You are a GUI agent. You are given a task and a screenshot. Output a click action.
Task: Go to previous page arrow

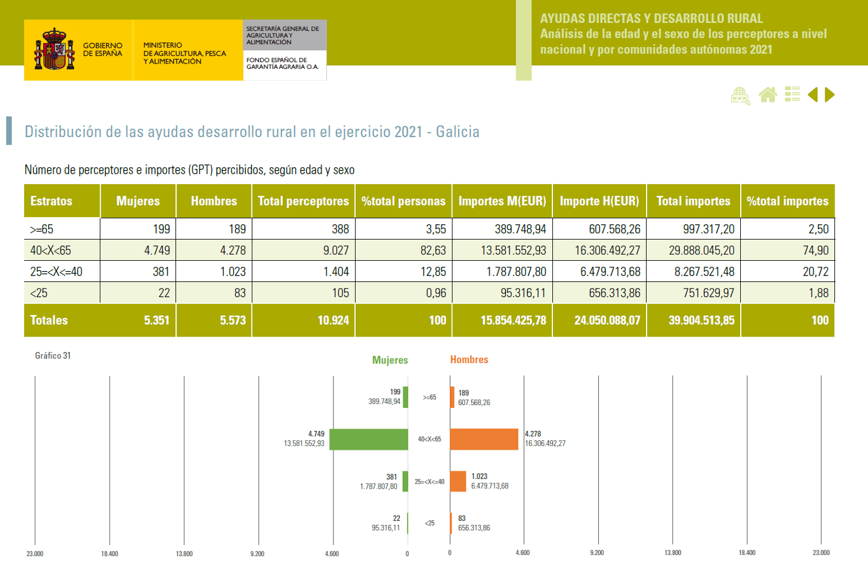click(813, 95)
